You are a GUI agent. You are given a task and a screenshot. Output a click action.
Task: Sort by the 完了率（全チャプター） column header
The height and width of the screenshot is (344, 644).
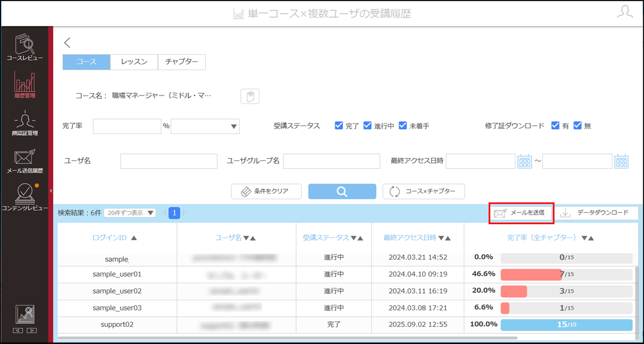coord(551,238)
